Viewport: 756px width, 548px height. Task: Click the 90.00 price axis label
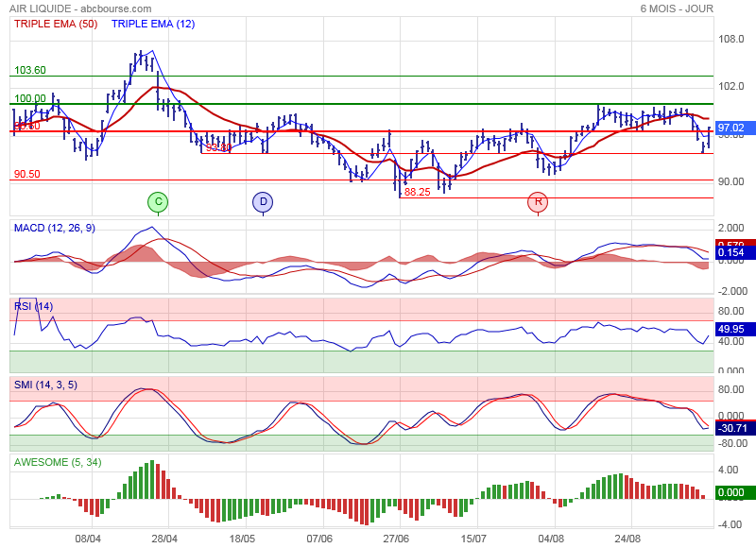[x=730, y=181]
